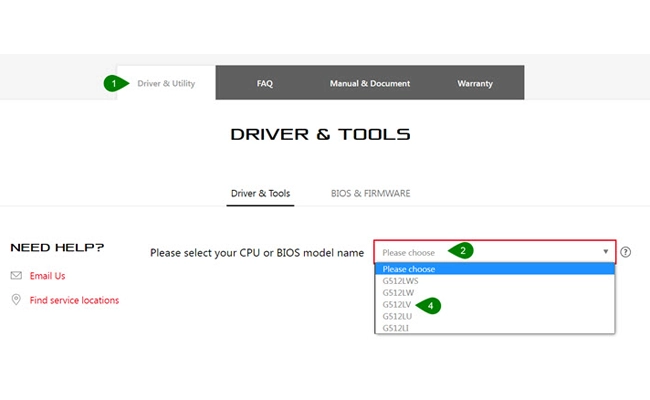Click the envelope icon beside Email Us
Screen dimensions: 650x400
16,276
